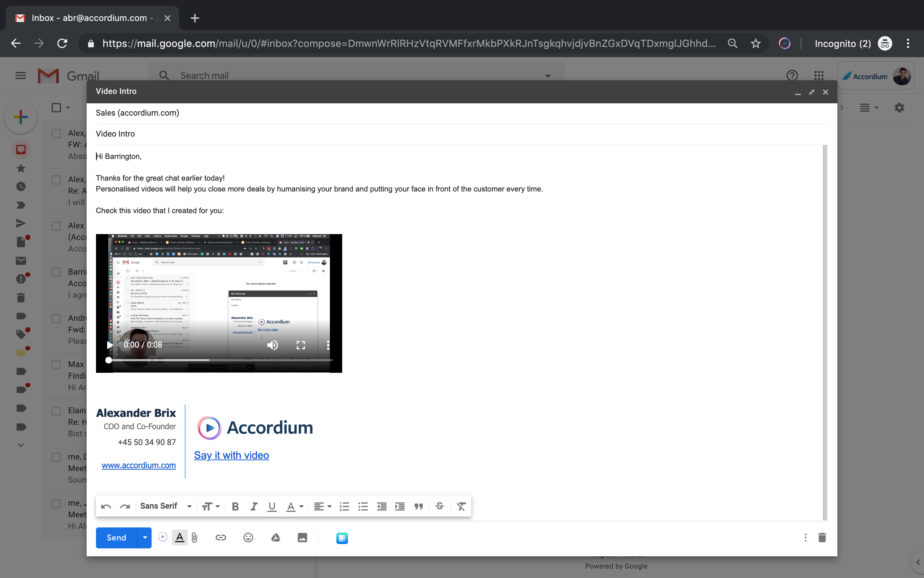Open the text size dropdown
924x578 pixels.
[x=210, y=506]
